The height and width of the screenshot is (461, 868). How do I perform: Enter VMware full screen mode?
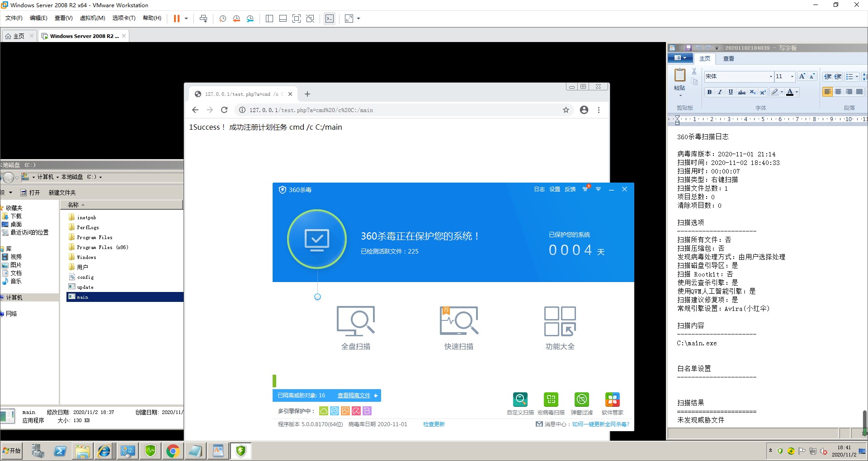(x=297, y=19)
